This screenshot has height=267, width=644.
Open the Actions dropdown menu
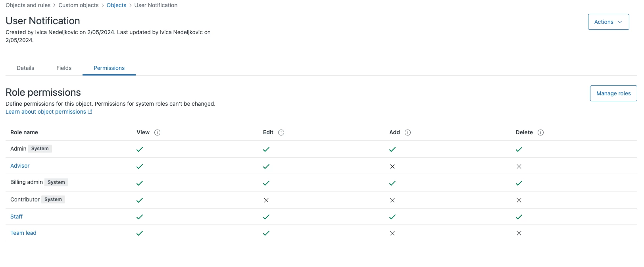(x=608, y=22)
